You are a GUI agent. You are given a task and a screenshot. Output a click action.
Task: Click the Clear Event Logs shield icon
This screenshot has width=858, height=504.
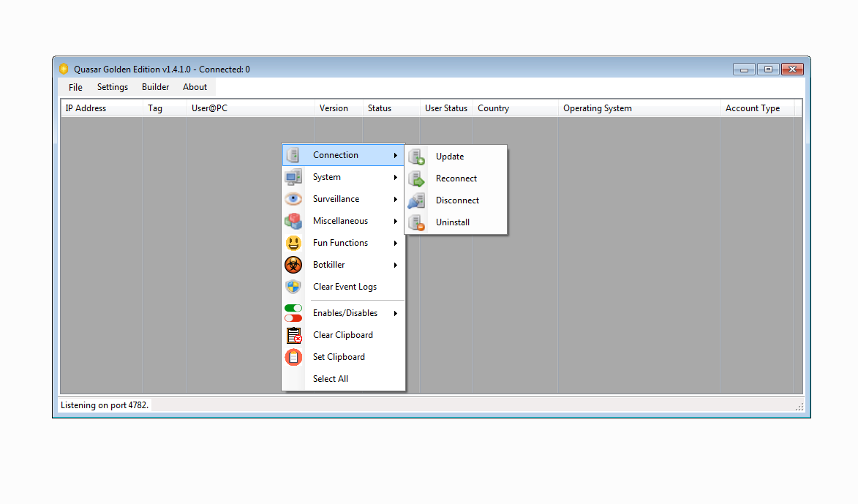(x=293, y=286)
